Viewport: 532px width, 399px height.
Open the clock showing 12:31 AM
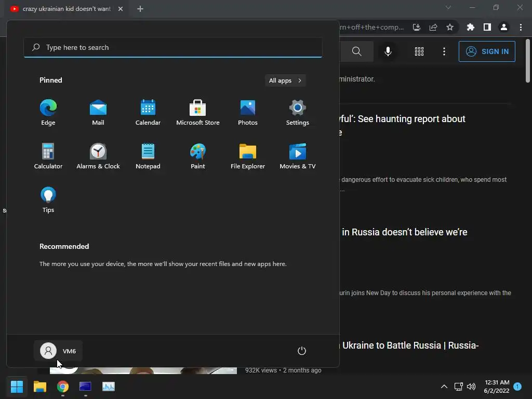pos(497,387)
